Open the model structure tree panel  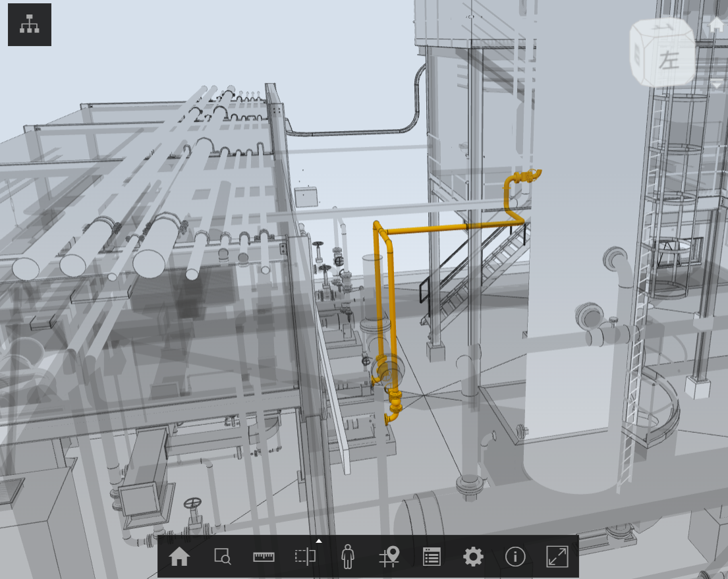(x=30, y=25)
